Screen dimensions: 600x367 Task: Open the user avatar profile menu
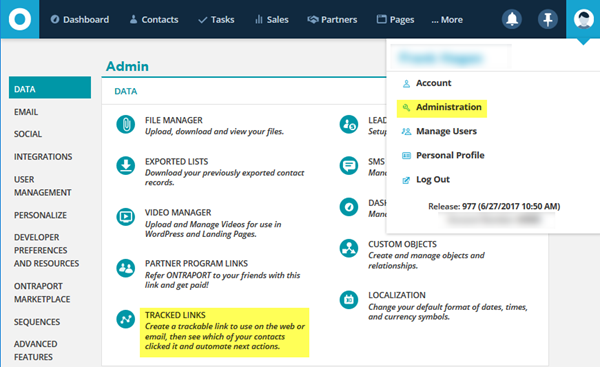pyautogui.click(x=583, y=19)
